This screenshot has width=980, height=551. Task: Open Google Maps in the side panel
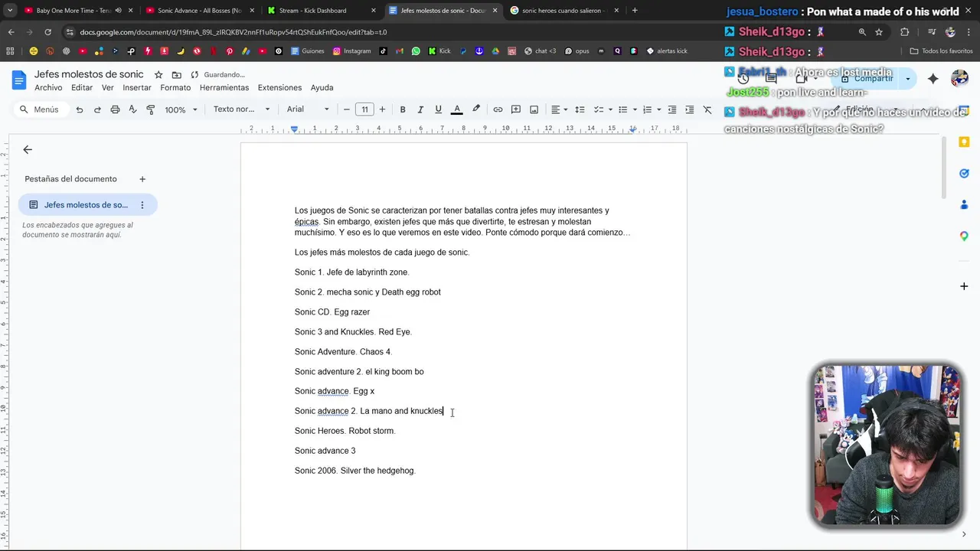pyautogui.click(x=964, y=236)
